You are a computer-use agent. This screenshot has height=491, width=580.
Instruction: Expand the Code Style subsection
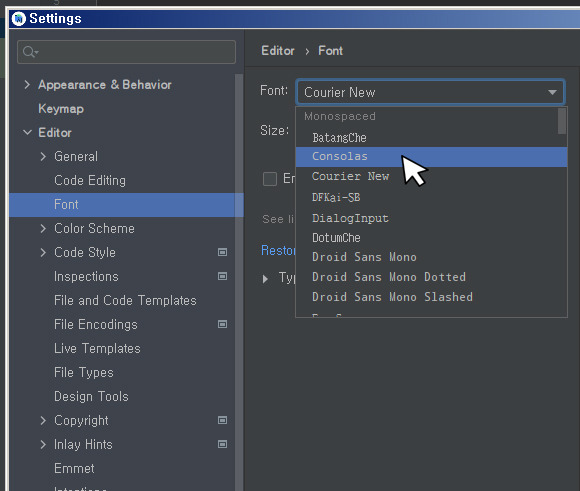point(43,252)
